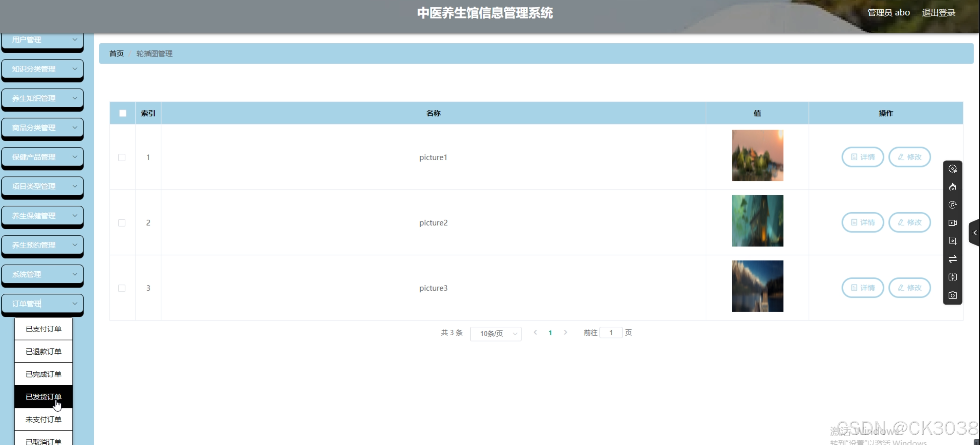980x445 pixels.
Task: Click the compress merge icon
Action: [x=952, y=277]
